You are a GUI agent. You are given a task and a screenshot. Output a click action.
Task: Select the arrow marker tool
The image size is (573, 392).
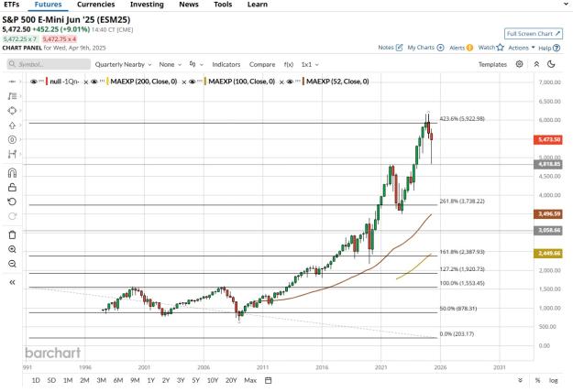pyautogui.click(x=12, y=125)
